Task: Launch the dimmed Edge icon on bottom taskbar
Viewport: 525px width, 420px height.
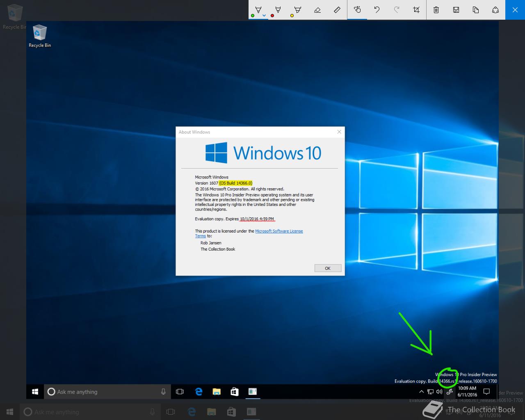Action: [192, 412]
